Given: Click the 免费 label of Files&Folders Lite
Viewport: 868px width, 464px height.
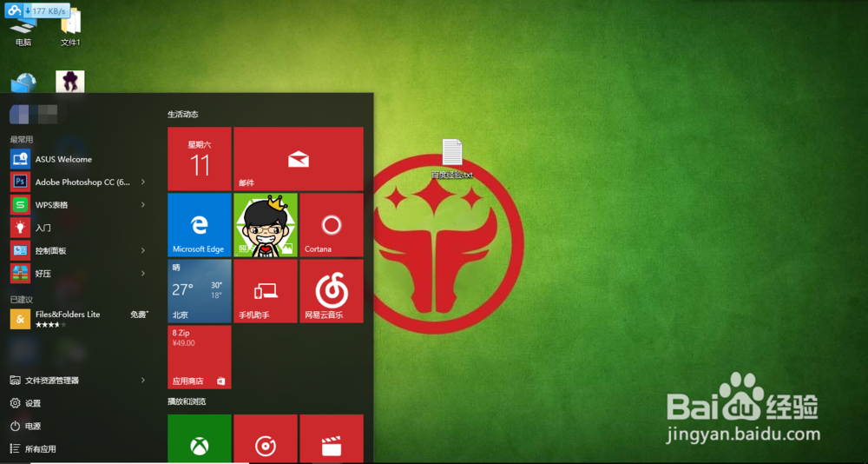Looking at the screenshot, I should [x=139, y=315].
